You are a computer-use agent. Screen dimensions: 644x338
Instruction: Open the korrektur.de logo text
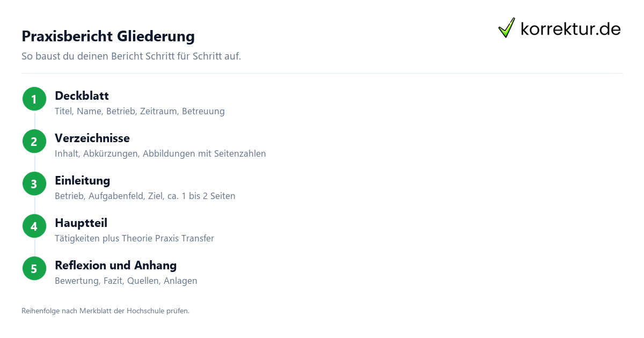[x=570, y=28]
